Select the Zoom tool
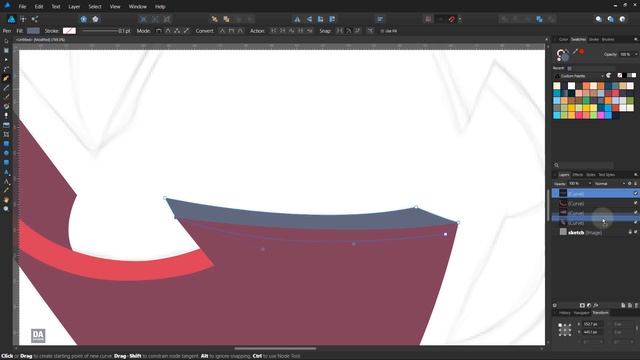 tap(6, 209)
